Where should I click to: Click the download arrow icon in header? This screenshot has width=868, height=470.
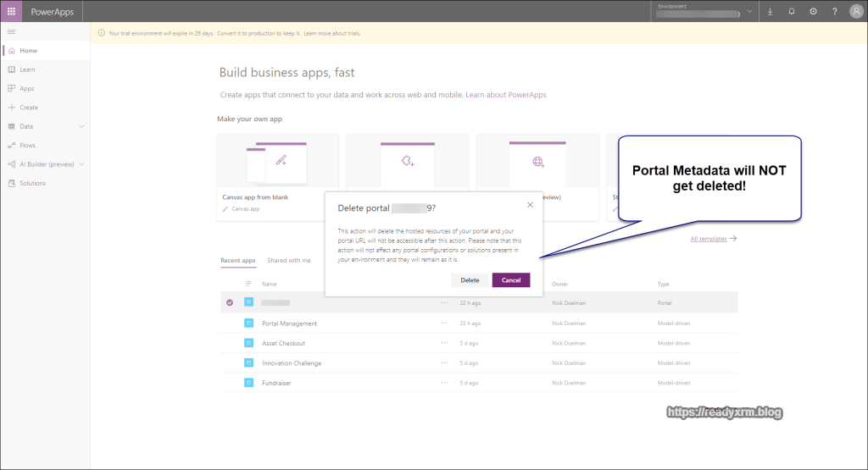point(771,12)
